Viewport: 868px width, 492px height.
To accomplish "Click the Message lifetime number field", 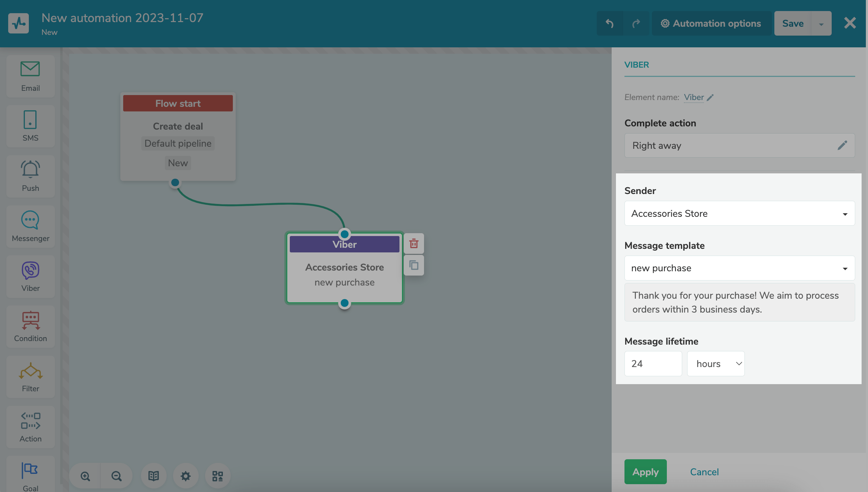I will pos(653,364).
